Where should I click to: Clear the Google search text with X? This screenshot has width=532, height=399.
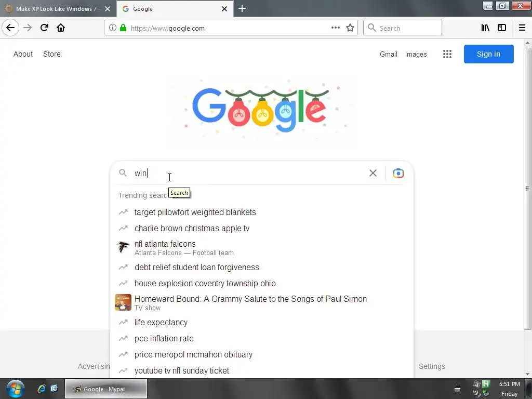pos(373,173)
